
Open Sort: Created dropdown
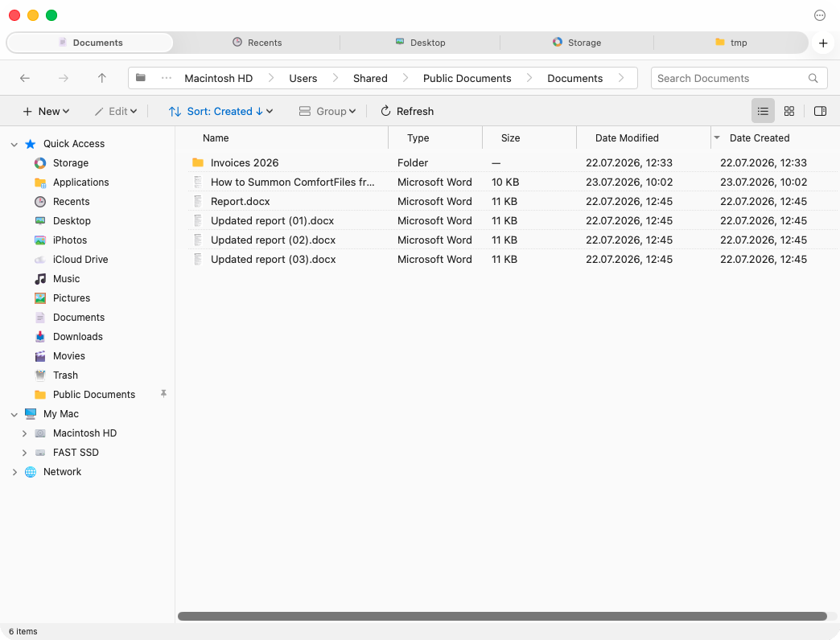tap(220, 111)
